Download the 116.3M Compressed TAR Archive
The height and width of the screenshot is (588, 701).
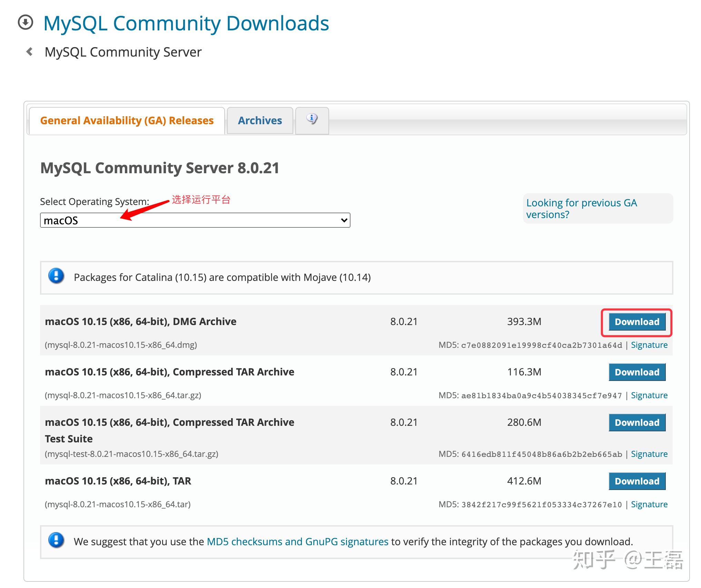pyautogui.click(x=636, y=372)
